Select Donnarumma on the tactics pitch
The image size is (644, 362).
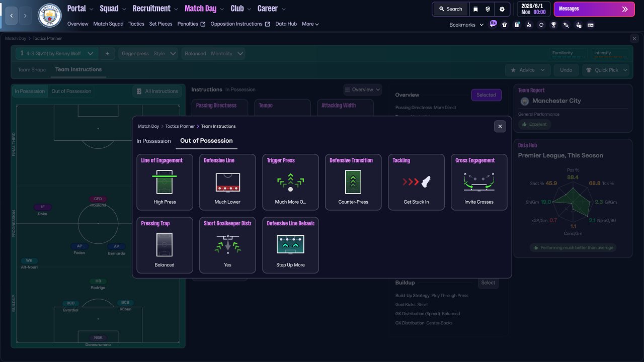coord(98,341)
